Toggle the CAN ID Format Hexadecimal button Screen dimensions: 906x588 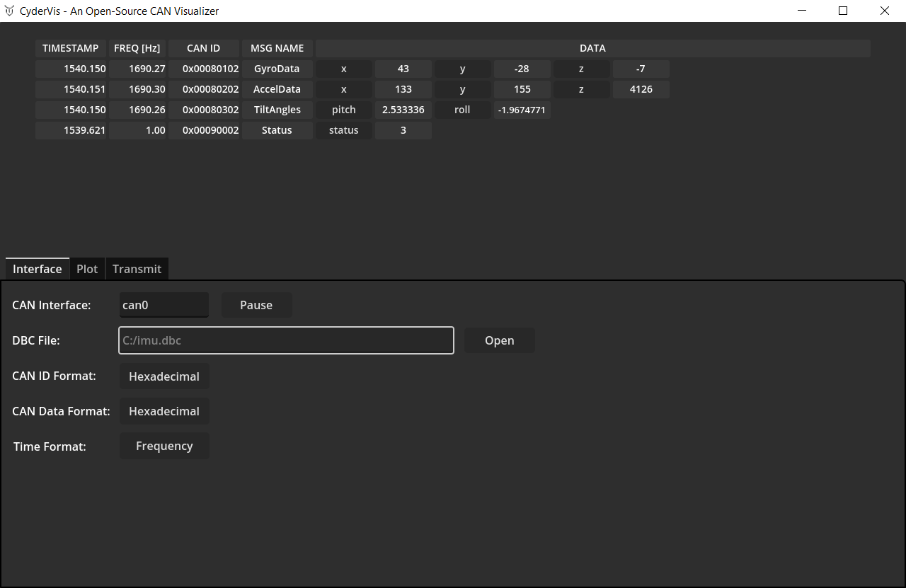[164, 376]
